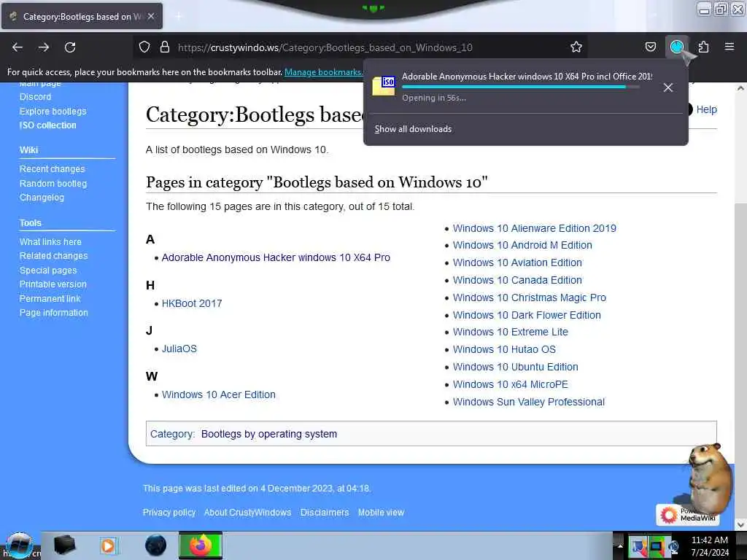Image resolution: width=747 pixels, height=560 pixels.
Task: Go back to the previous page
Action: [x=18, y=47]
